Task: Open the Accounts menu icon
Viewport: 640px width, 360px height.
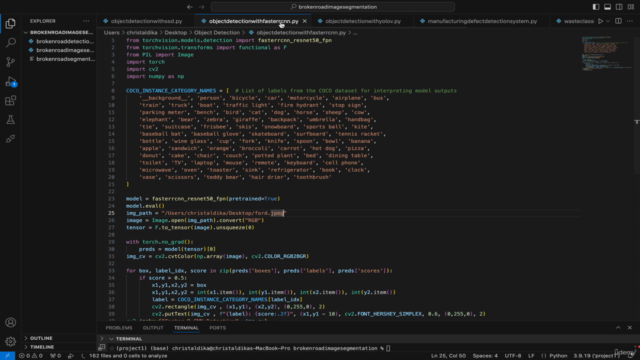Action: 11,322
